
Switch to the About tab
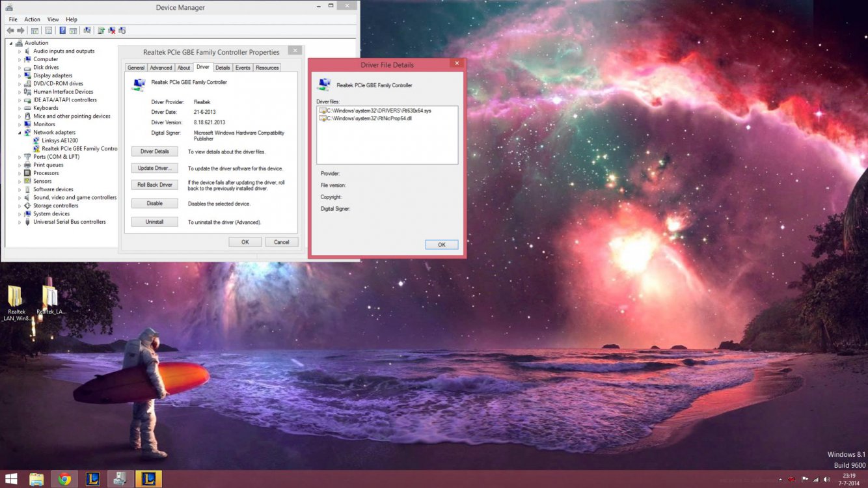coord(184,68)
